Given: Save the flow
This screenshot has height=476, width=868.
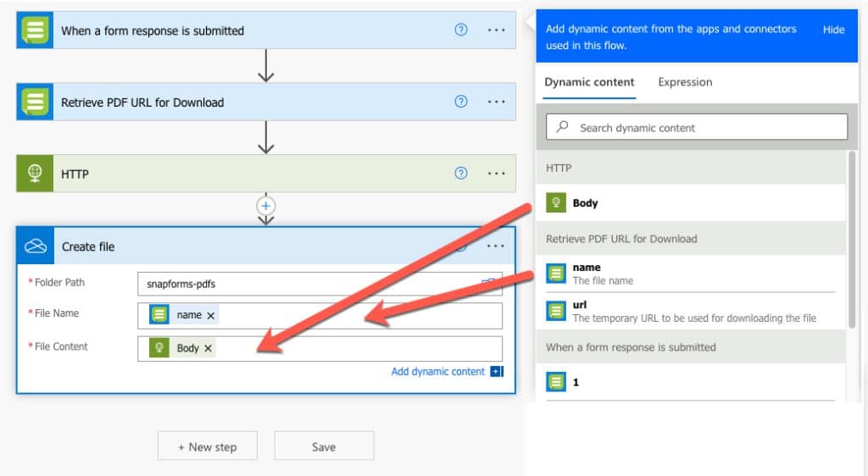Looking at the screenshot, I should pyautogui.click(x=324, y=446).
